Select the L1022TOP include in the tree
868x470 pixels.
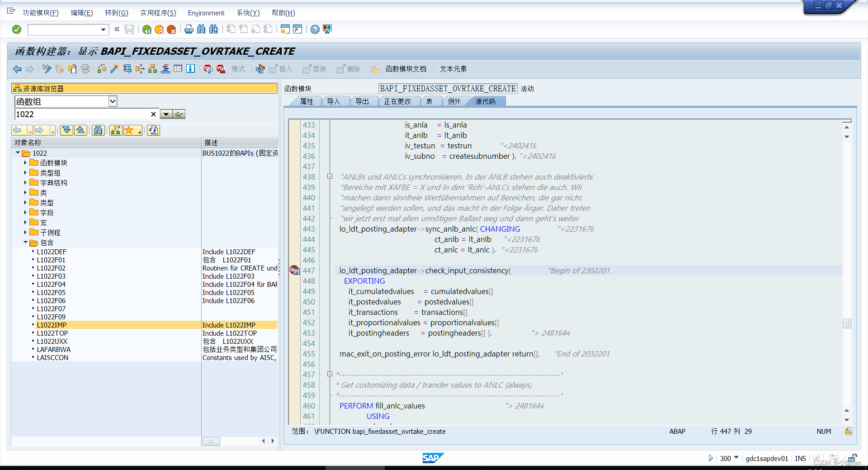coord(53,333)
